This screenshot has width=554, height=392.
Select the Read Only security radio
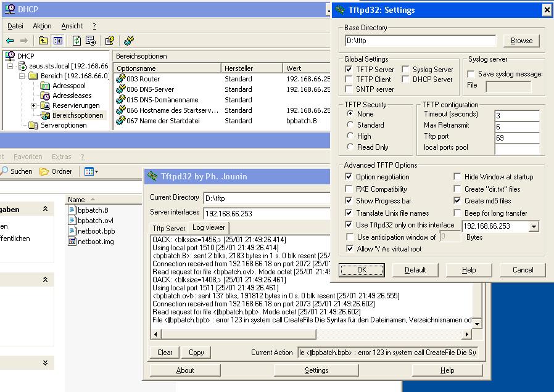pos(350,147)
